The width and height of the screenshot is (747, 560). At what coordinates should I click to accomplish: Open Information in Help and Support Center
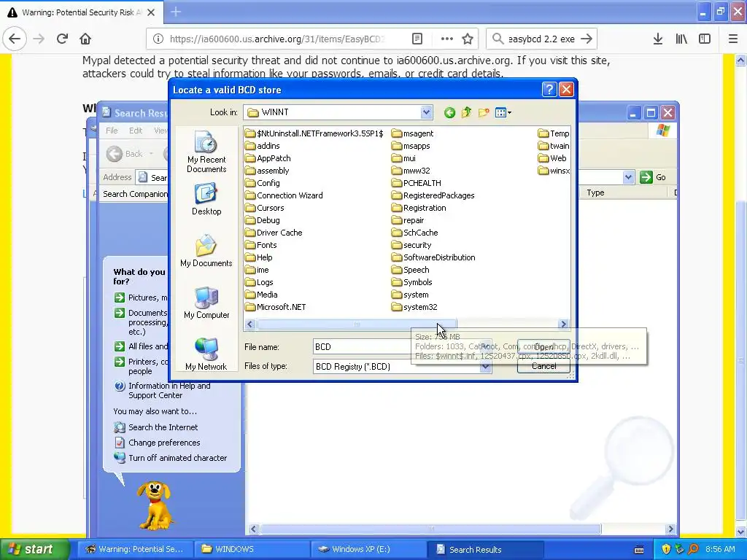[x=169, y=391]
